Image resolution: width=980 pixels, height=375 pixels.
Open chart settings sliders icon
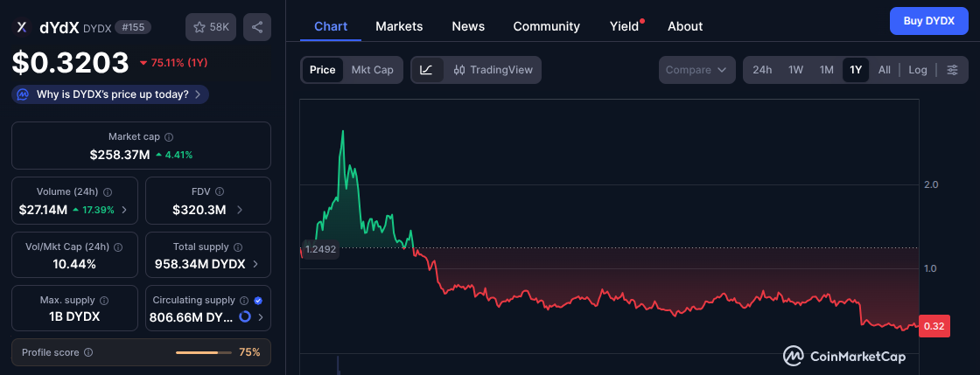point(952,70)
